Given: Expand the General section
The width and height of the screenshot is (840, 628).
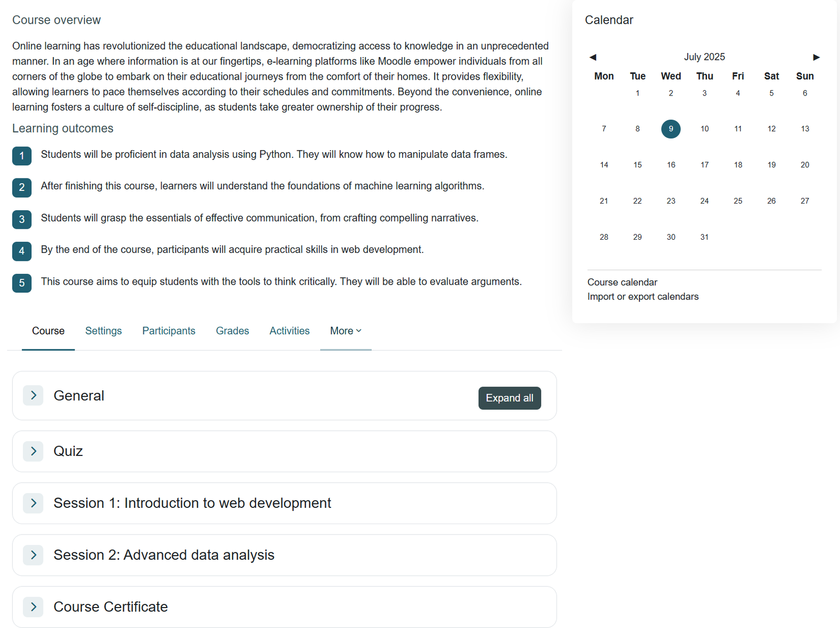Looking at the screenshot, I should pyautogui.click(x=33, y=396).
